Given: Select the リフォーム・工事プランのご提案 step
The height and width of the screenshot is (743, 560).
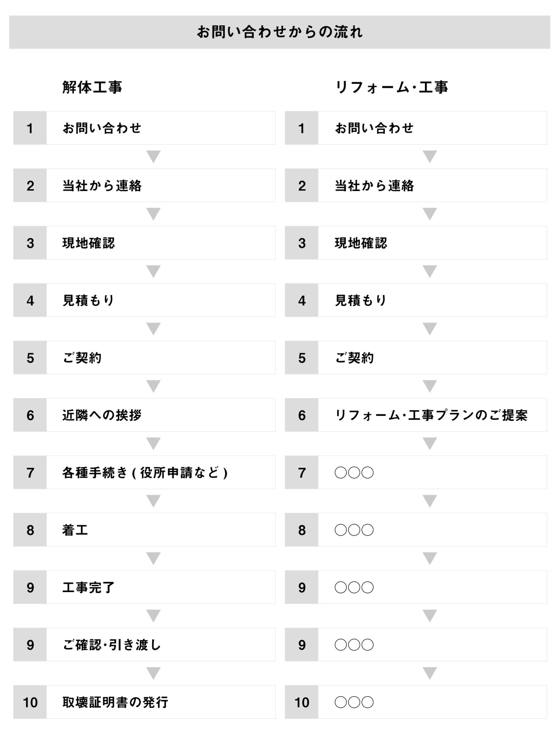Looking at the screenshot, I should (x=432, y=415).
